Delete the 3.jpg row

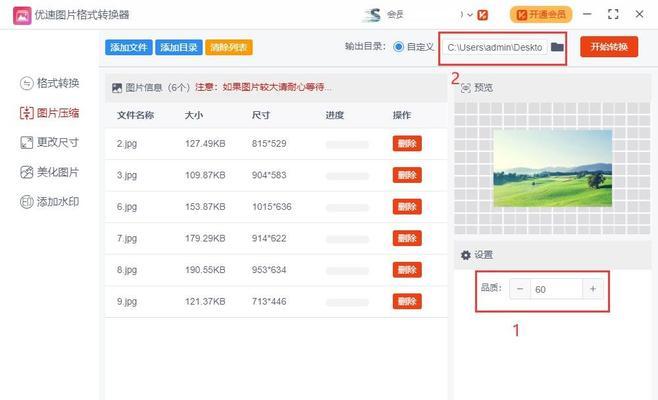(x=407, y=175)
